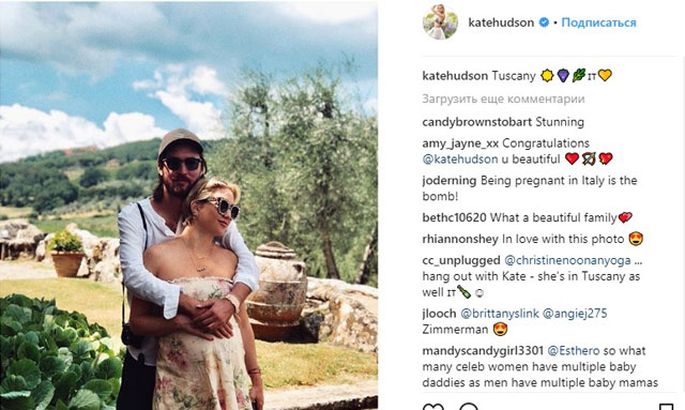Open rhiannonshey commenter profile
685x410 pixels.
460,239
